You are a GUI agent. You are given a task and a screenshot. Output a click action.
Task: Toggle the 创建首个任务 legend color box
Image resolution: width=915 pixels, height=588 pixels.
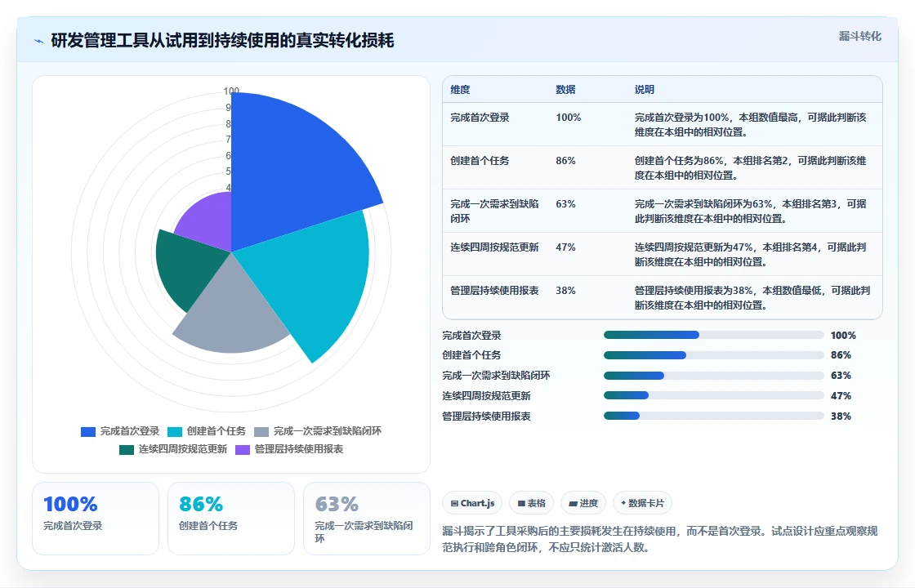tap(175, 432)
